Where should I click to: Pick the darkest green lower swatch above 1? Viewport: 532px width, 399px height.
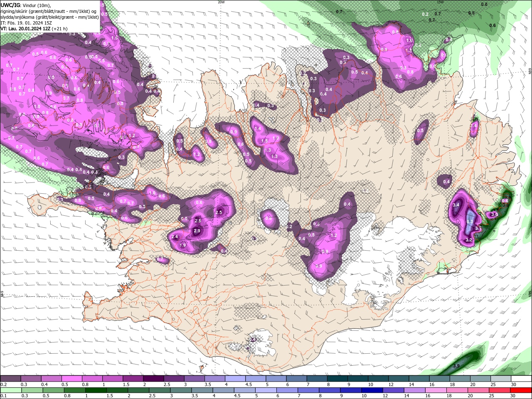pyautogui.click(x=96, y=390)
